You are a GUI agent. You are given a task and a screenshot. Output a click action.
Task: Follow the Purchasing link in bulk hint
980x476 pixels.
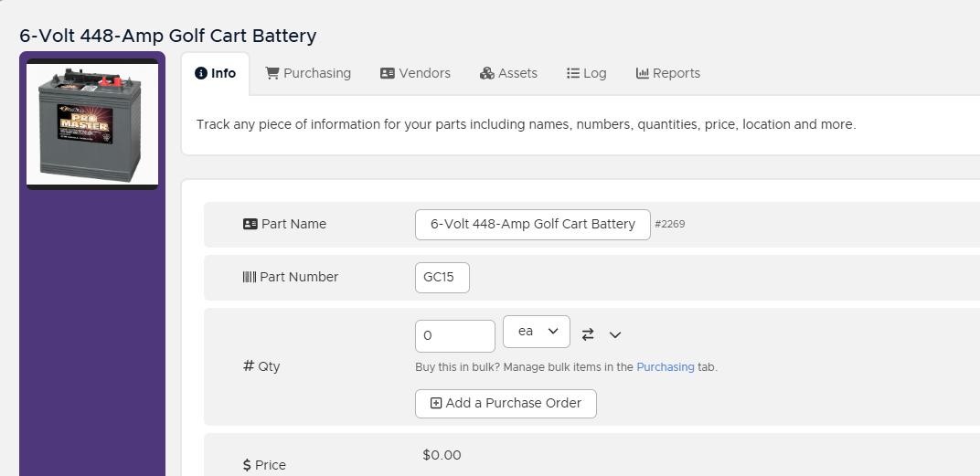[666, 367]
